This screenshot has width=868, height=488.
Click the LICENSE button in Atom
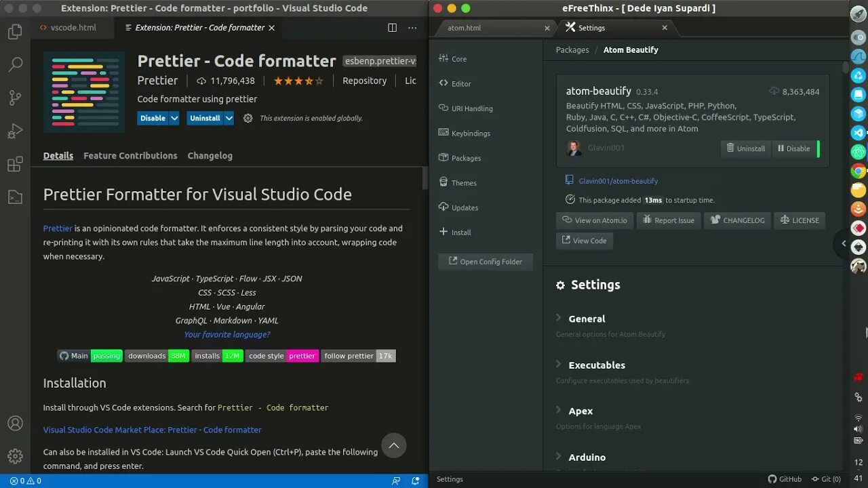(800, 220)
